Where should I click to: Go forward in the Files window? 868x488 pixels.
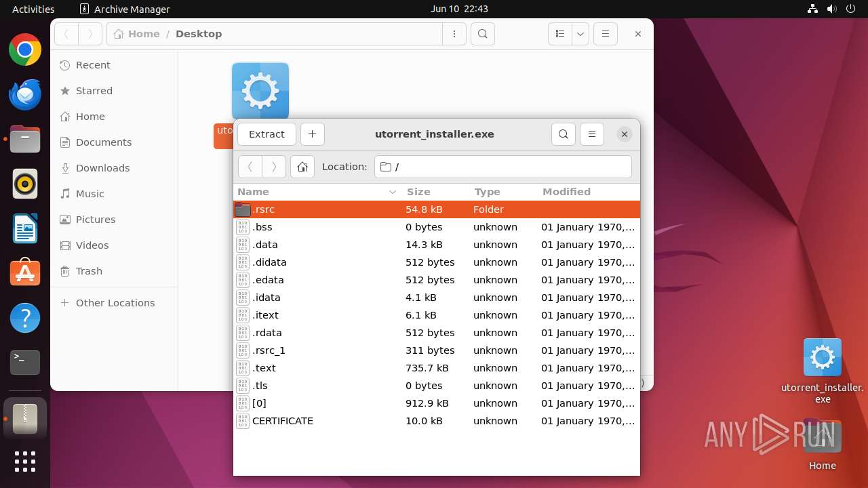[90, 34]
